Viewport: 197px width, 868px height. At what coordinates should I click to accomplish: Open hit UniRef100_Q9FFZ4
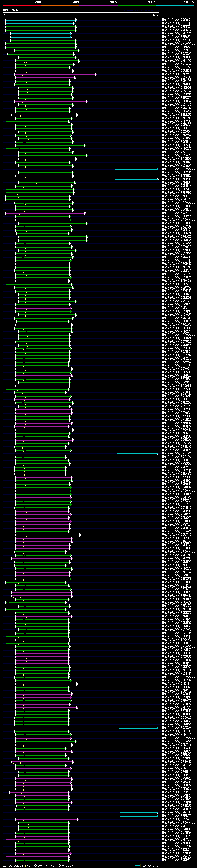coord(176,26)
